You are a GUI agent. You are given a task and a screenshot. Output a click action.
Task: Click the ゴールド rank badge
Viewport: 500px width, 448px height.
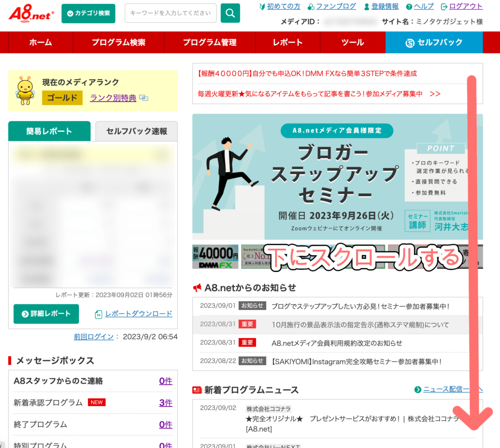click(x=62, y=98)
